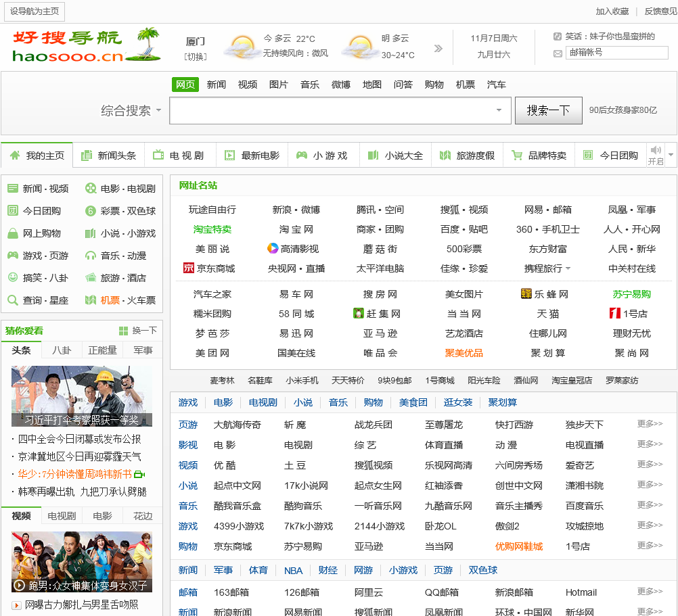Open the 苏宁易购 green link
Image resolution: width=678 pixels, height=616 pixels.
pyautogui.click(x=631, y=294)
